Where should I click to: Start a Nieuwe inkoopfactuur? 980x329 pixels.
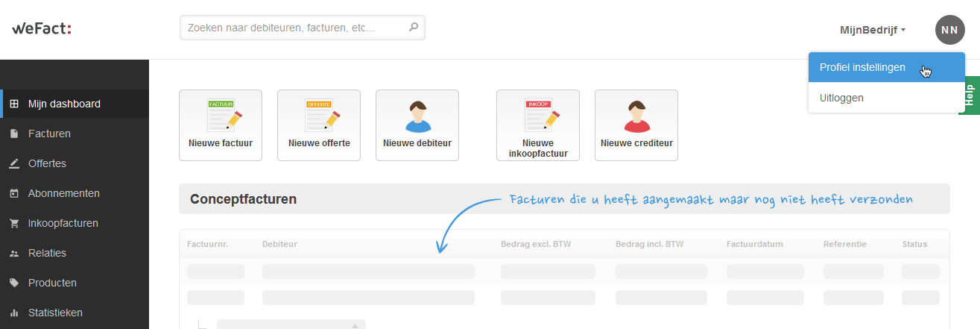coord(538,125)
